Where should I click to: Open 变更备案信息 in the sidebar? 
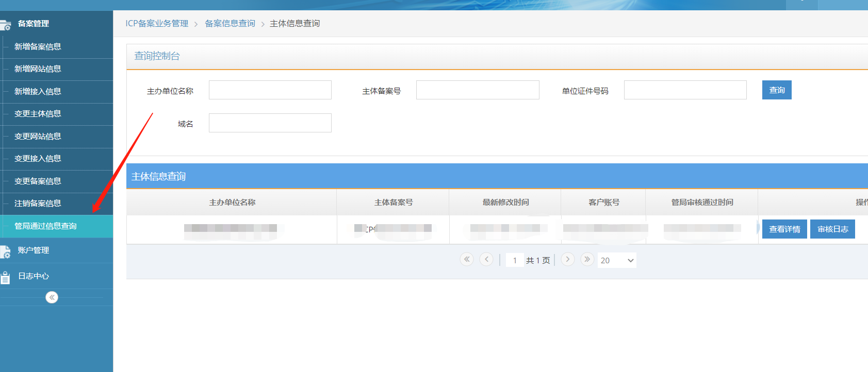click(x=38, y=181)
